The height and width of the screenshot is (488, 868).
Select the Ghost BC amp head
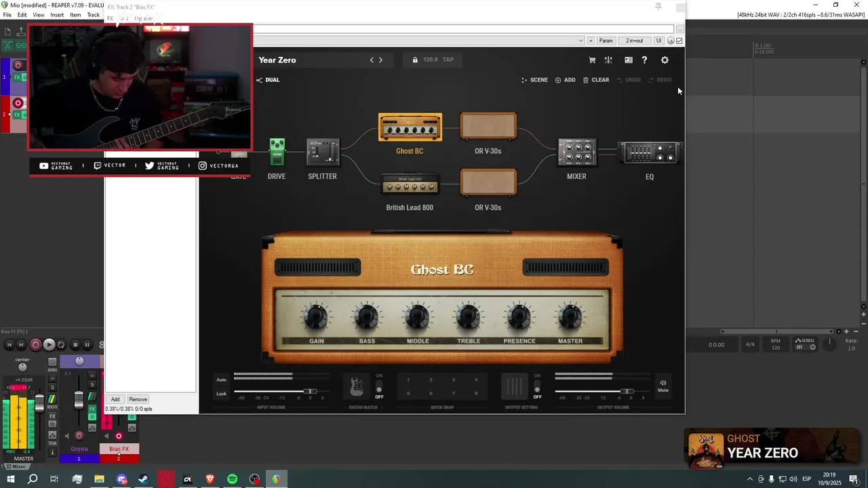(410, 127)
